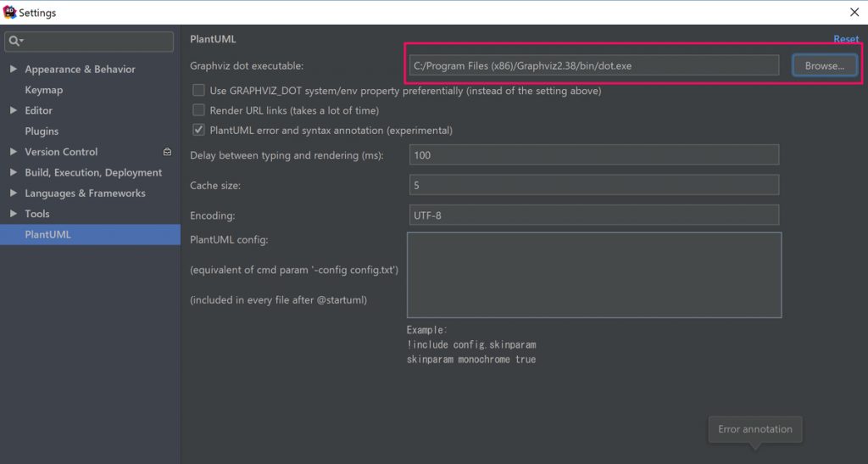Close the Settings dialog

tap(854, 12)
